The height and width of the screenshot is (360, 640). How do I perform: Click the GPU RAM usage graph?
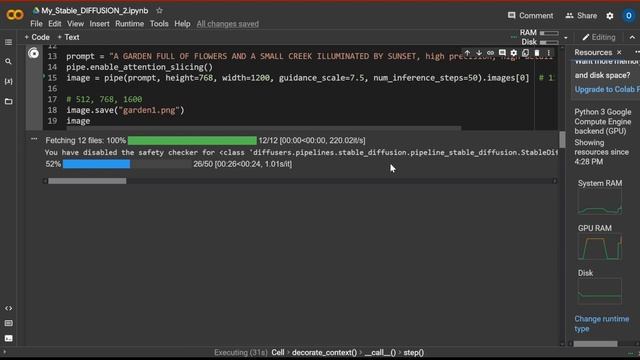coord(600,247)
